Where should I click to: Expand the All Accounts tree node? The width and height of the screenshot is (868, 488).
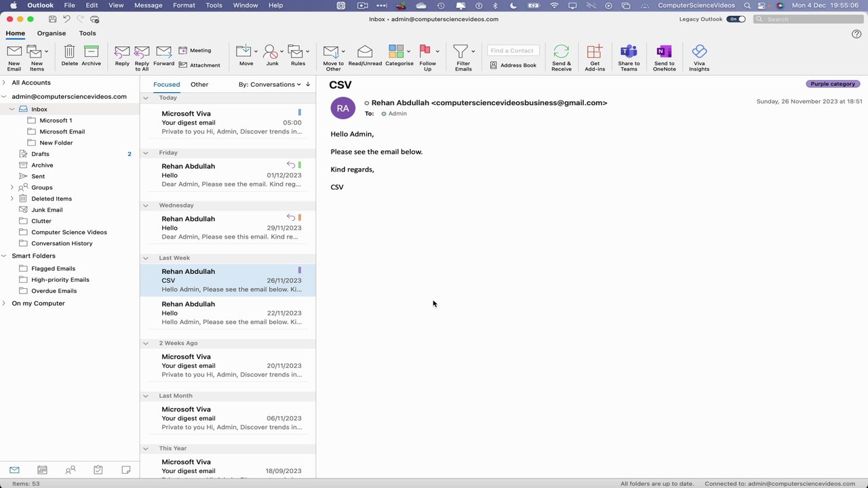[x=4, y=83]
